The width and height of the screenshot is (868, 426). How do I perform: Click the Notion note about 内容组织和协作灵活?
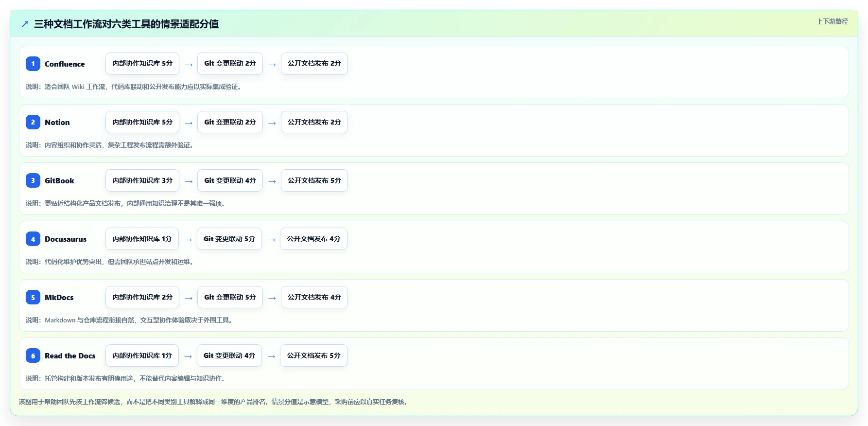click(x=111, y=145)
